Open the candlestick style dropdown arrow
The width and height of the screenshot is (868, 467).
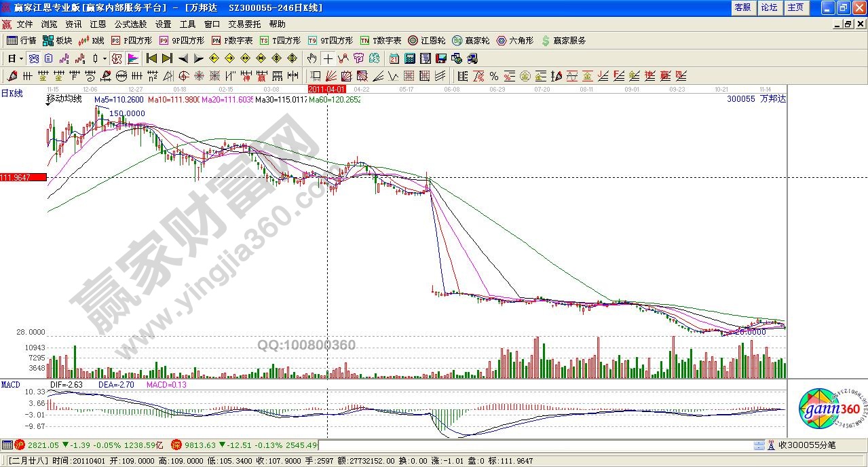click(105, 58)
